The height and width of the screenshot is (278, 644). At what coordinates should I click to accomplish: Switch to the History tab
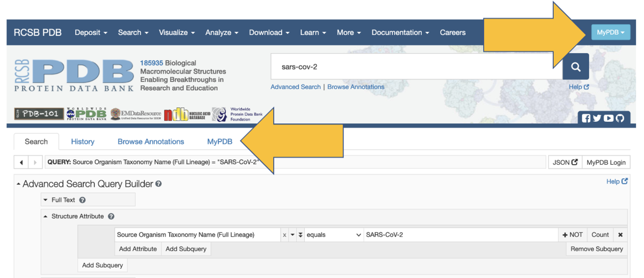(x=83, y=142)
